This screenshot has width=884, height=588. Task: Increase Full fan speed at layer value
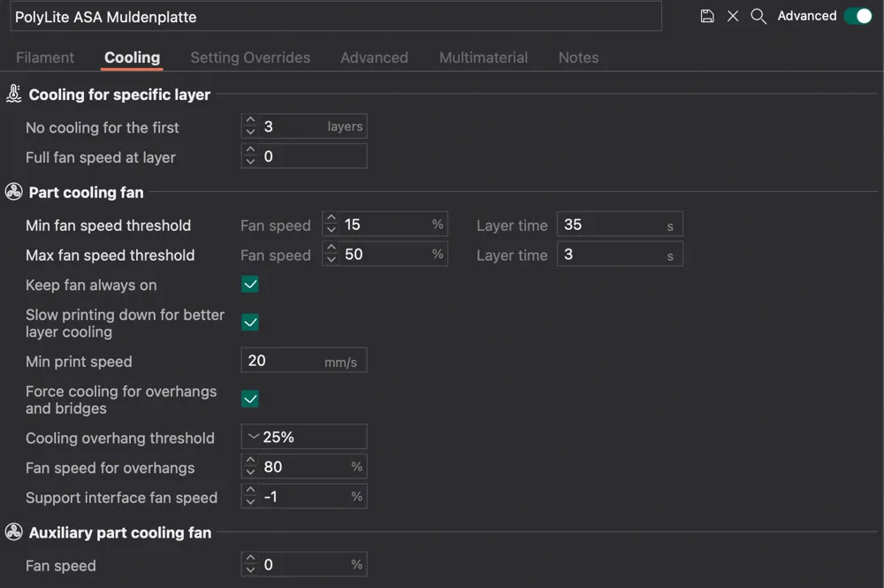[x=250, y=150]
